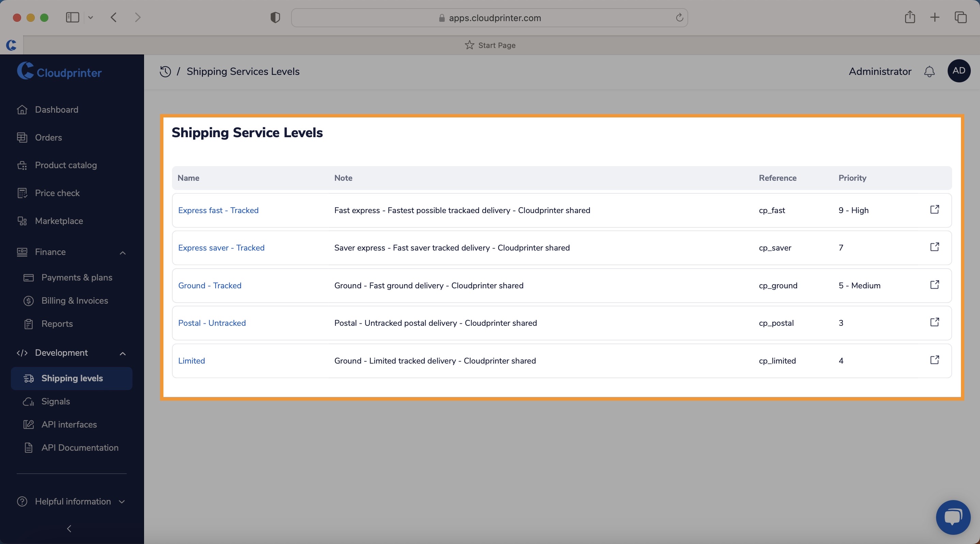This screenshot has height=544, width=980.
Task: Open the Dashboard from the sidebar icon
Action: pyautogui.click(x=22, y=110)
